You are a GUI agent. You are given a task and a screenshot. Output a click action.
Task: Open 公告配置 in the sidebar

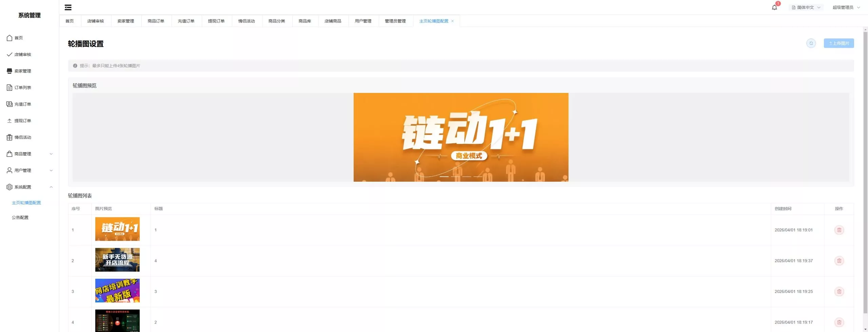20,218
